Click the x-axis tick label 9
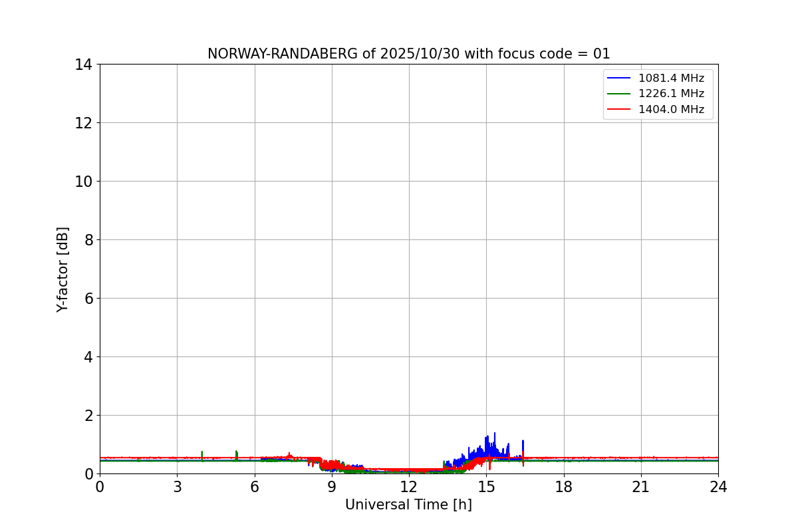Viewport: 798px width, 532px height. [x=332, y=487]
